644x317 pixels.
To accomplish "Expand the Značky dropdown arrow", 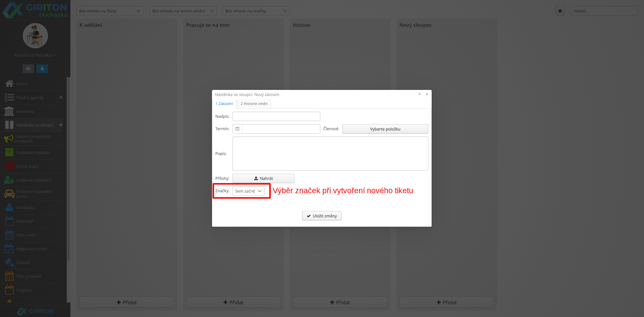I will tap(260, 191).
